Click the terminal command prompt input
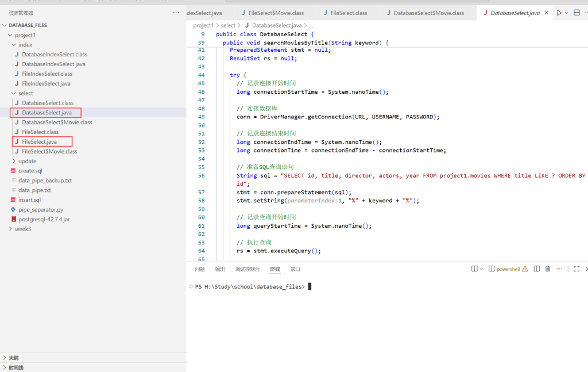This screenshot has width=588, height=372. click(310, 286)
